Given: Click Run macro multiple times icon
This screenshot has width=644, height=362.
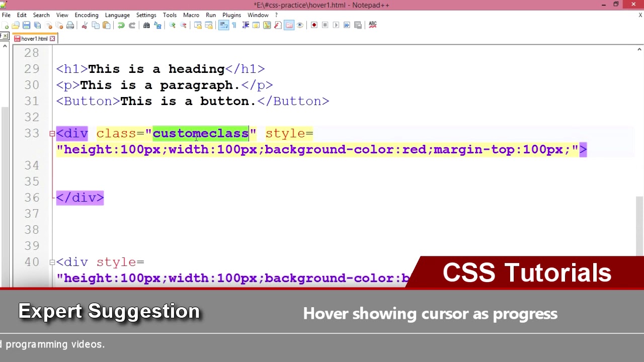Looking at the screenshot, I should [347, 25].
